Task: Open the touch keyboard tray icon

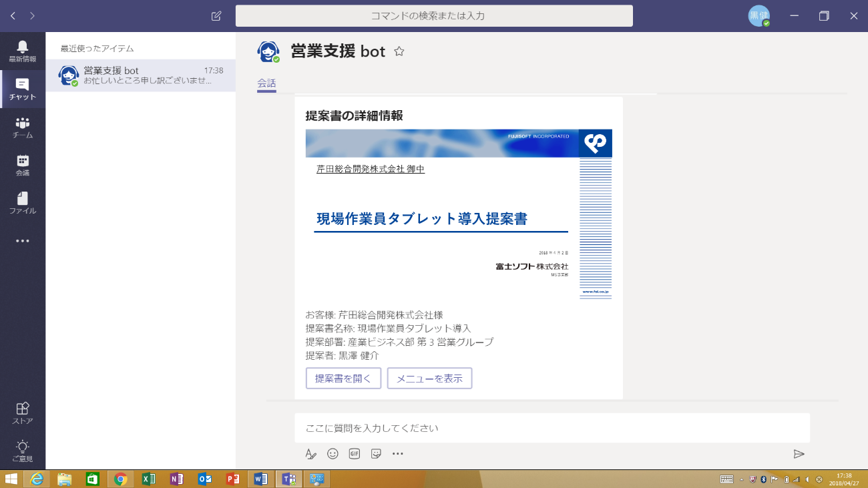Action: click(726, 479)
